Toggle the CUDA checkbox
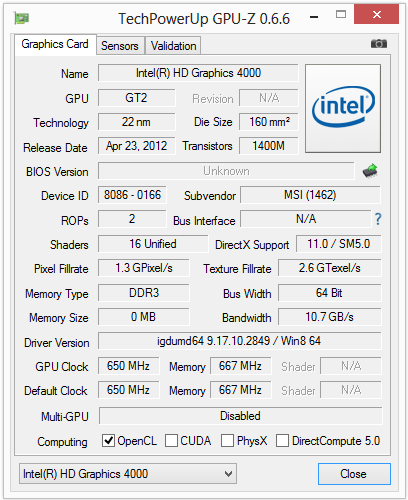 tap(171, 440)
